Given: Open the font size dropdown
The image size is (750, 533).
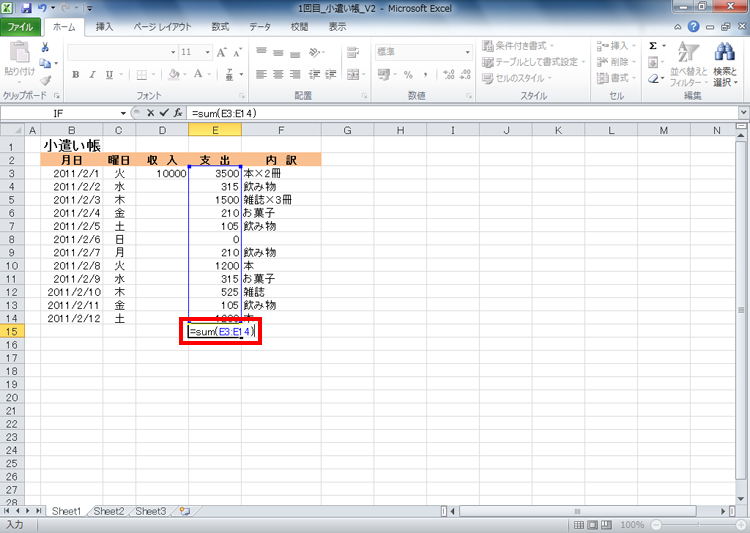Looking at the screenshot, I should pos(208,52).
